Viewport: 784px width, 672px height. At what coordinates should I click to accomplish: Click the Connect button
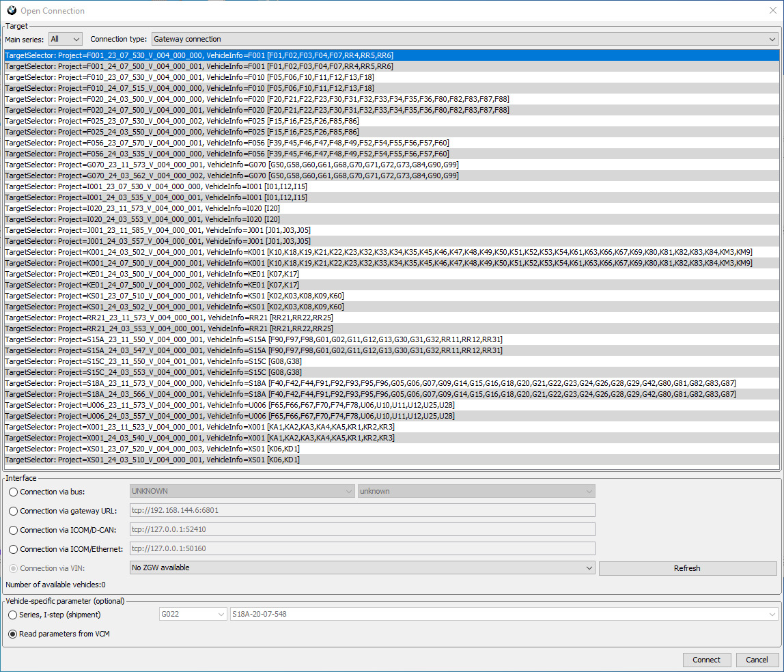pos(707,660)
